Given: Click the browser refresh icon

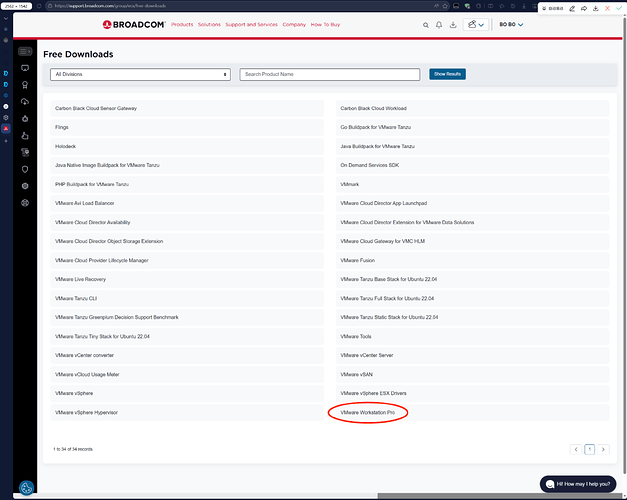Looking at the screenshot, I should pyautogui.click(x=39, y=6).
